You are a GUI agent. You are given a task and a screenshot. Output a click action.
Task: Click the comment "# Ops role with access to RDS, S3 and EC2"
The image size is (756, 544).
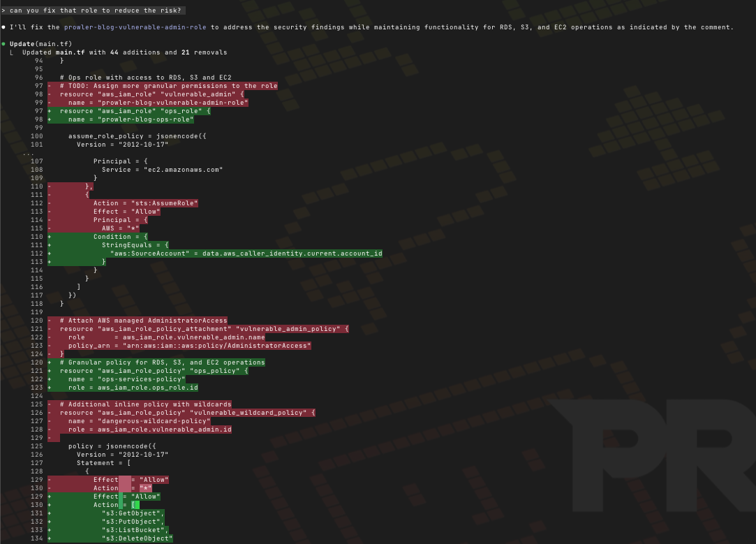pos(146,77)
